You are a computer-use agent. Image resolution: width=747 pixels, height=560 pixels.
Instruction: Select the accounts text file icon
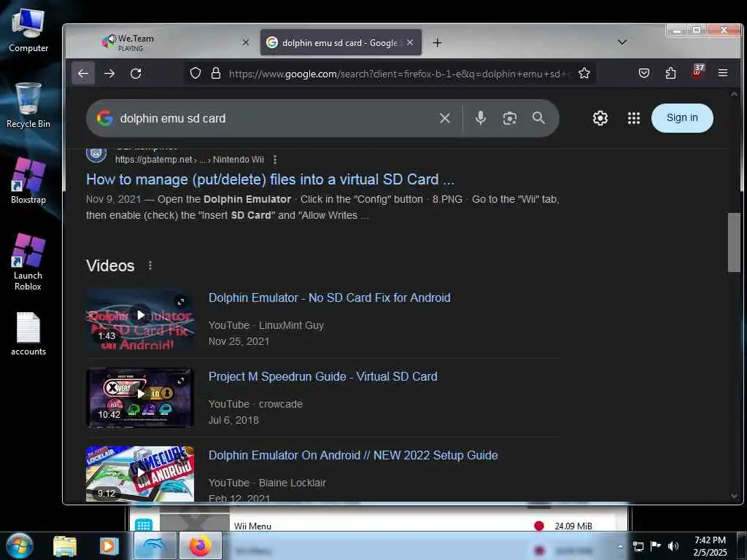click(x=28, y=334)
